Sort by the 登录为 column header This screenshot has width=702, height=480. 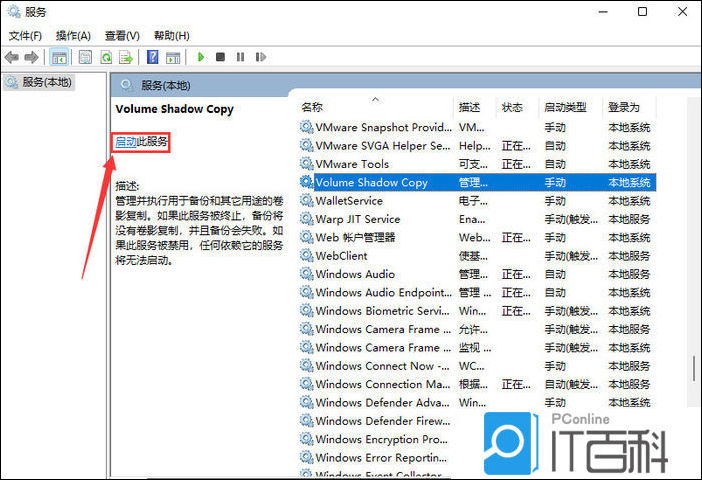(x=624, y=107)
